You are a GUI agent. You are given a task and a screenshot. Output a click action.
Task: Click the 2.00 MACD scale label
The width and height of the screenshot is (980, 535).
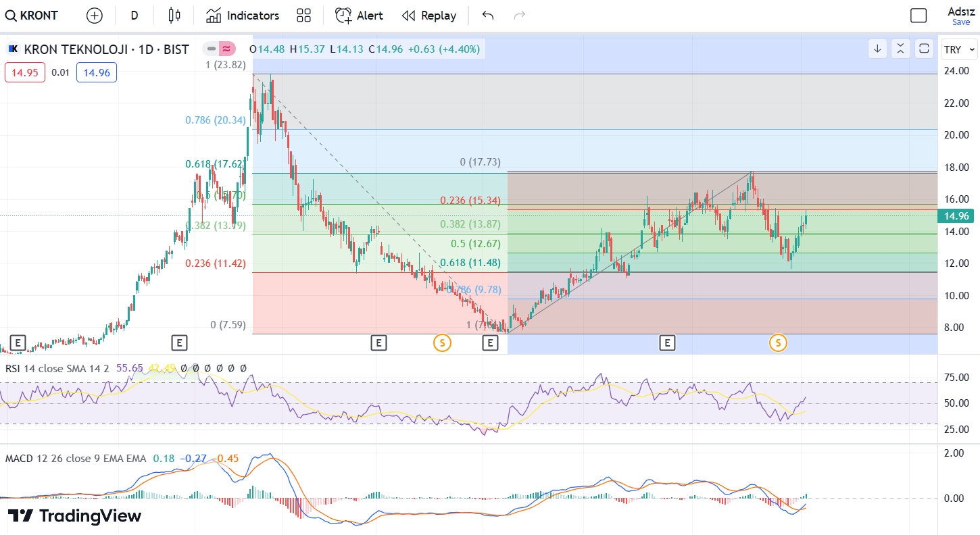coord(954,453)
